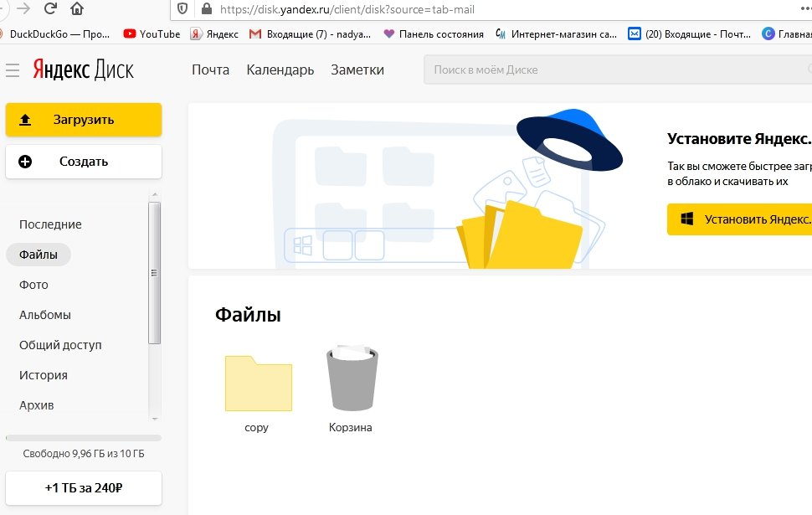Open the DuckDuckGo bookmark
Screen dimensions: 812x515
tap(55, 34)
